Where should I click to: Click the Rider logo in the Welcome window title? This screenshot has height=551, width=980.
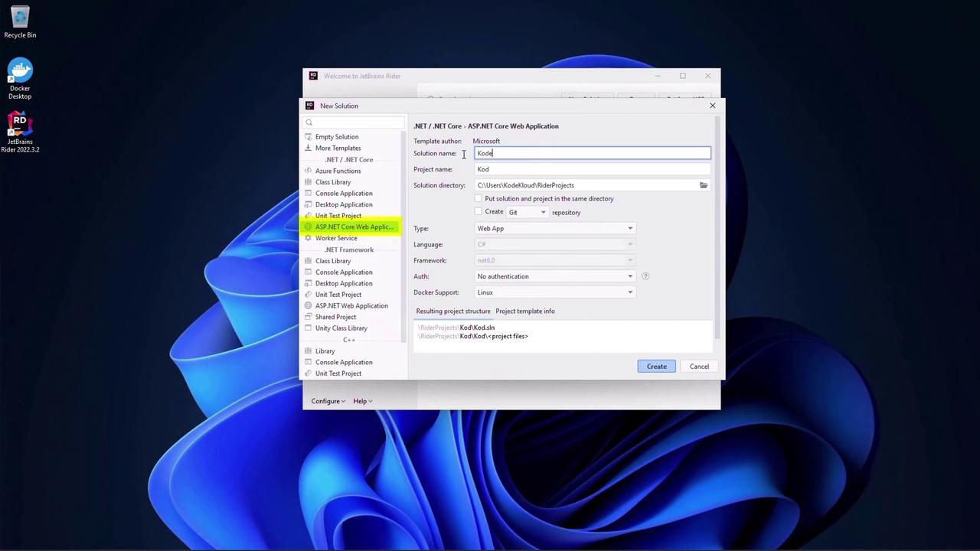point(313,76)
